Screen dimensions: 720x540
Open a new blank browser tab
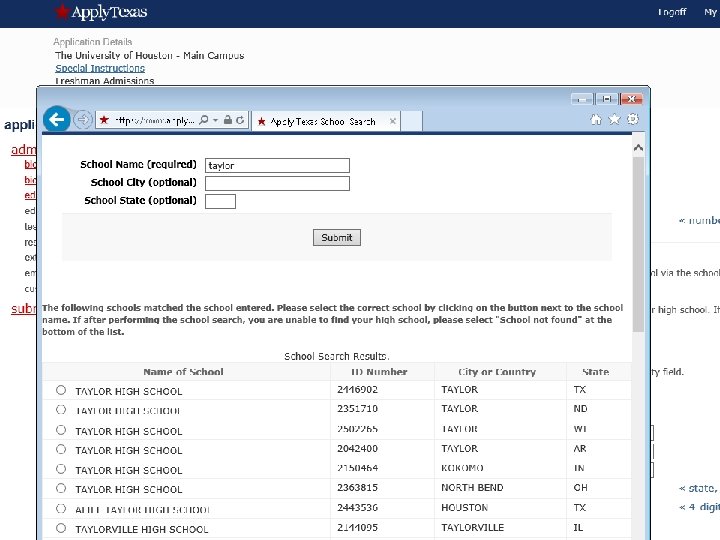(411, 122)
